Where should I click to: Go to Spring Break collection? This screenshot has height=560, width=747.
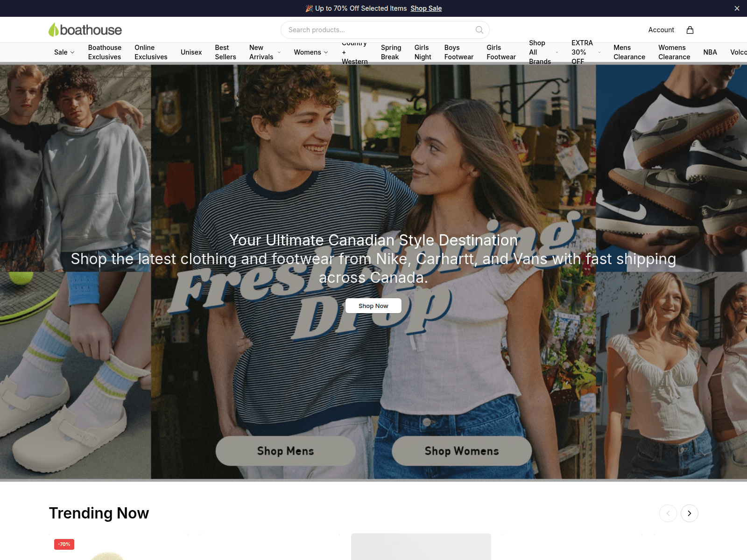tap(391, 52)
